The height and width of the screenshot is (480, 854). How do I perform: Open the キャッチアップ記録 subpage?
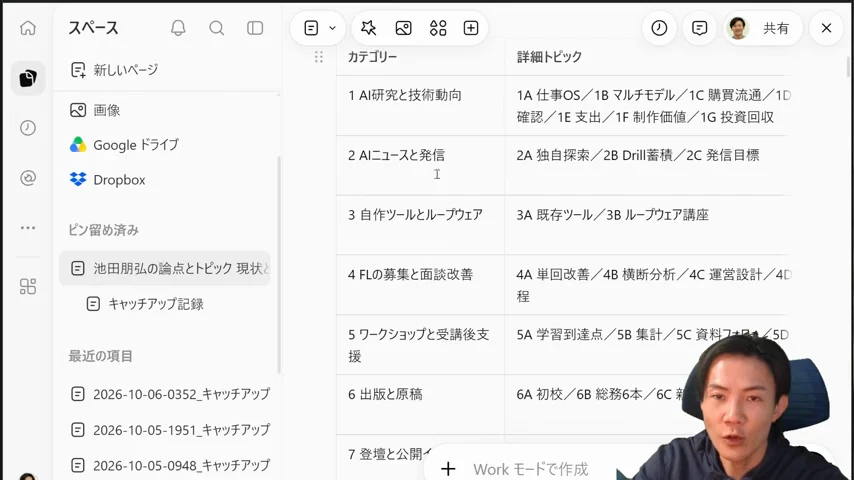(x=156, y=304)
